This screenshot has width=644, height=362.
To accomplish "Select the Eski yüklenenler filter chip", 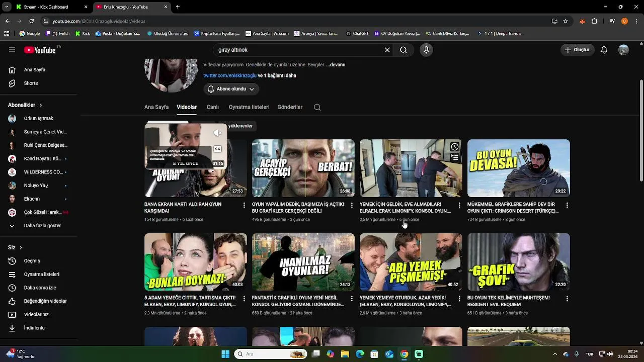I will (x=238, y=126).
